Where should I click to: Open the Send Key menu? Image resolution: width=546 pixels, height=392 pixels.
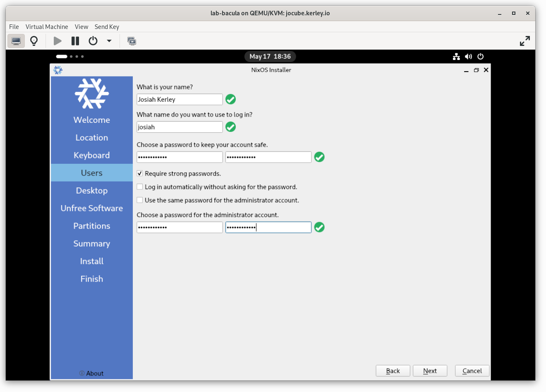point(107,26)
